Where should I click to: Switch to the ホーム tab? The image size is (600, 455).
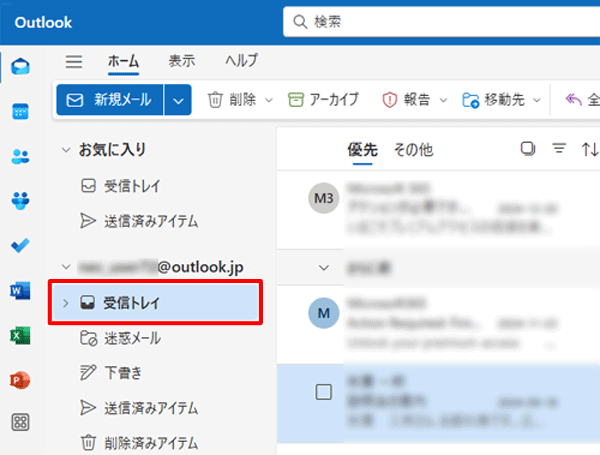[x=123, y=61]
